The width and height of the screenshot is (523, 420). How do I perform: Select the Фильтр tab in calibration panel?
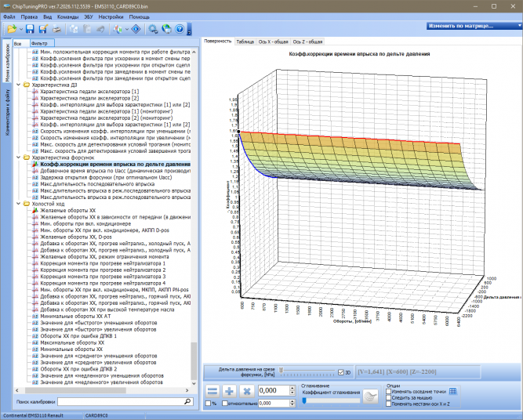(42, 43)
